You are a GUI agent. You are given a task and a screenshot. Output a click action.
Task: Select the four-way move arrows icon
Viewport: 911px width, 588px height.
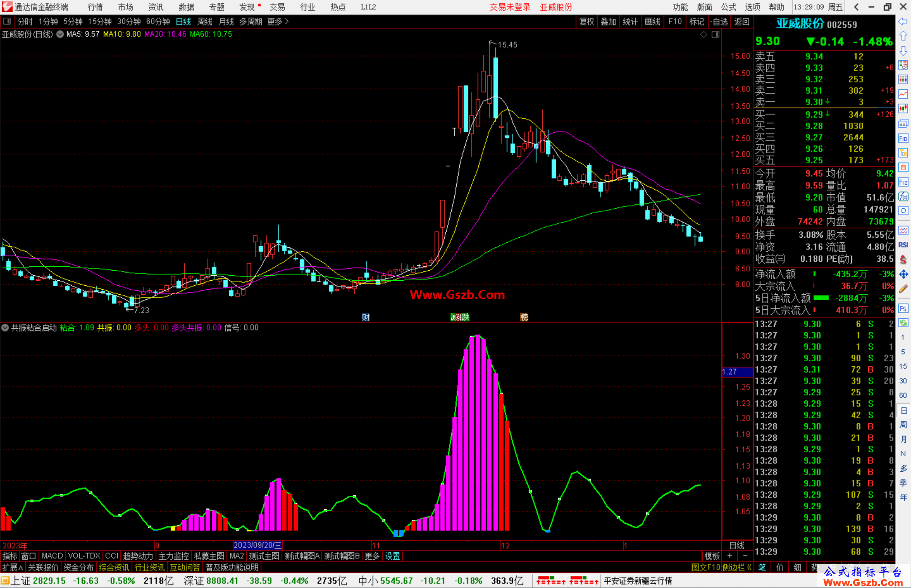coord(903,274)
